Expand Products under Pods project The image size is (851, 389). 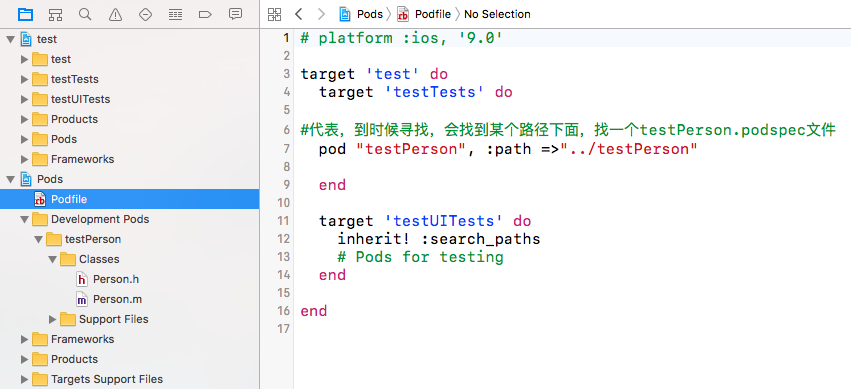(x=24, y=359)
